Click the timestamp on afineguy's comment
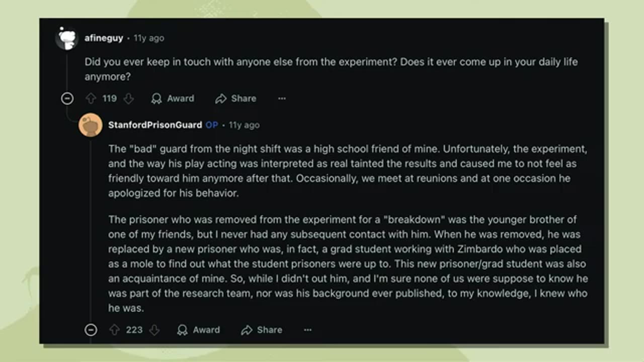Screen dimensions: 644x362 [149, 38]
